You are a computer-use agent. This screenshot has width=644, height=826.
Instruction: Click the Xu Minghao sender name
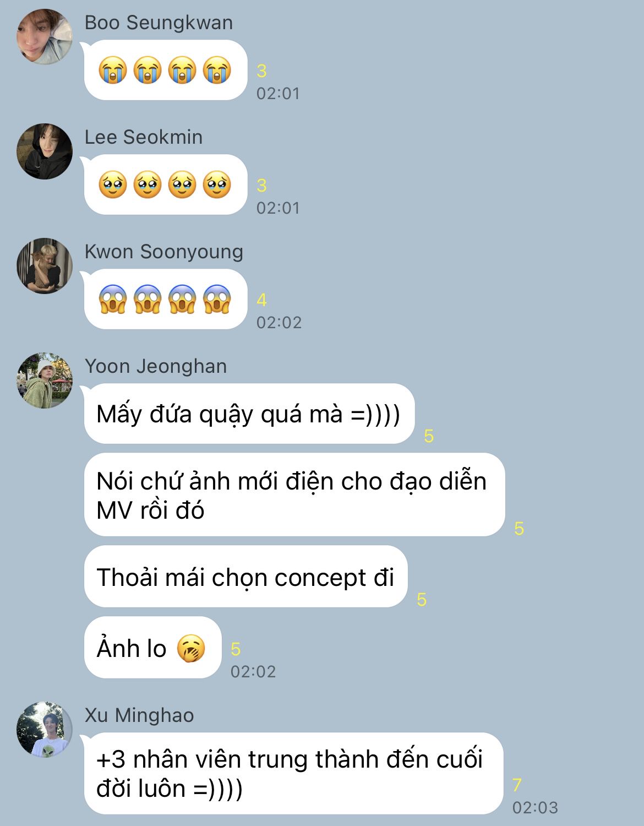[139, 715]
